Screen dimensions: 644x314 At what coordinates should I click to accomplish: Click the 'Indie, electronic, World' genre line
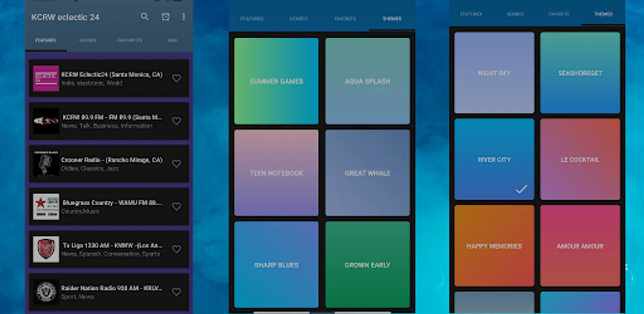click(x=92, y=83)
